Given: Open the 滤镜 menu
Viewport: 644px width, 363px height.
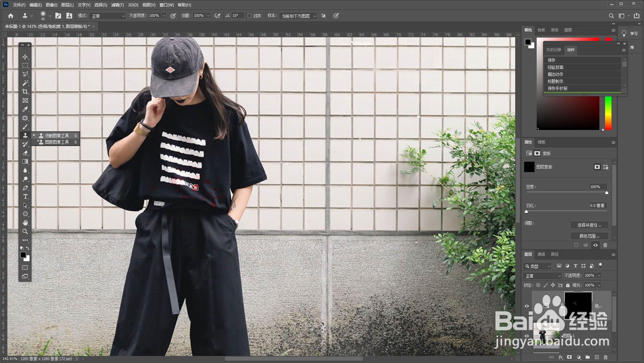Looking at the screenshot, I should (x=117, y=5).
